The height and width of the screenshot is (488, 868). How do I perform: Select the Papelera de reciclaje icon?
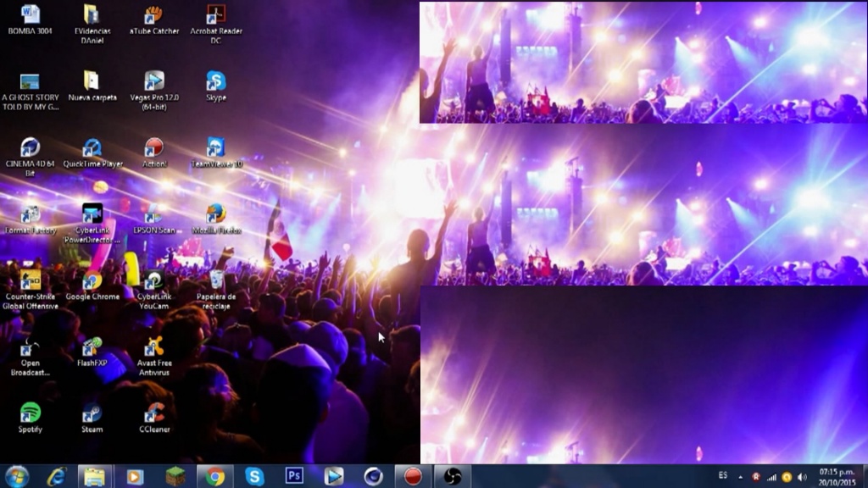point(216,281)
